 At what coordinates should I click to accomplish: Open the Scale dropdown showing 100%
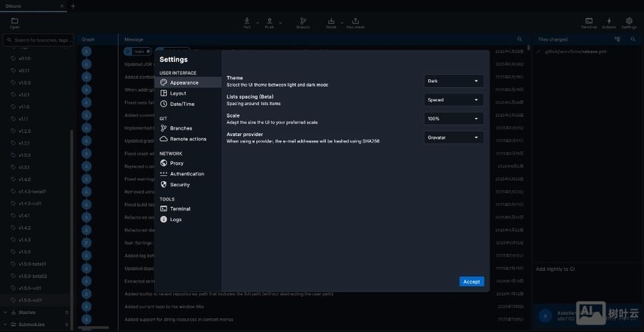tap(454, 119)
